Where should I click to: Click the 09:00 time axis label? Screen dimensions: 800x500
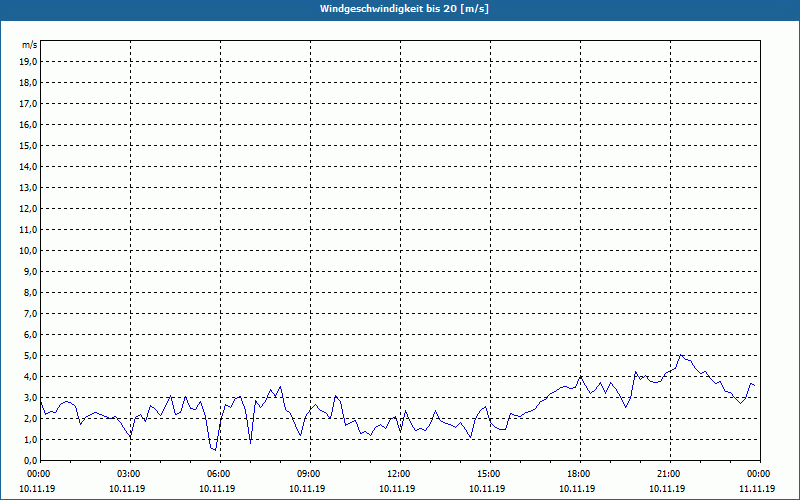(x=310, y=474)
